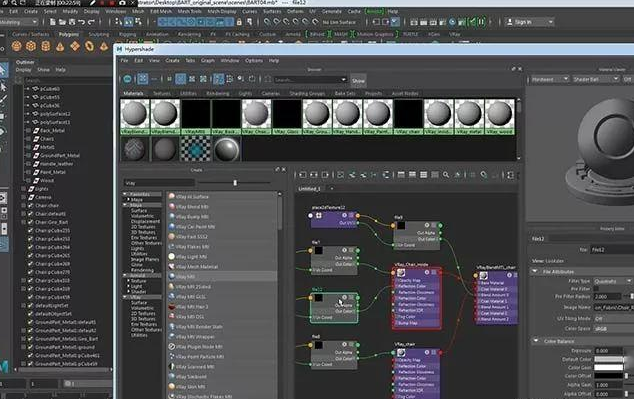Select VRay Blend Mtl in Create list
The height and width of the screenshot is (399, 634).
(x=222, y=207)
